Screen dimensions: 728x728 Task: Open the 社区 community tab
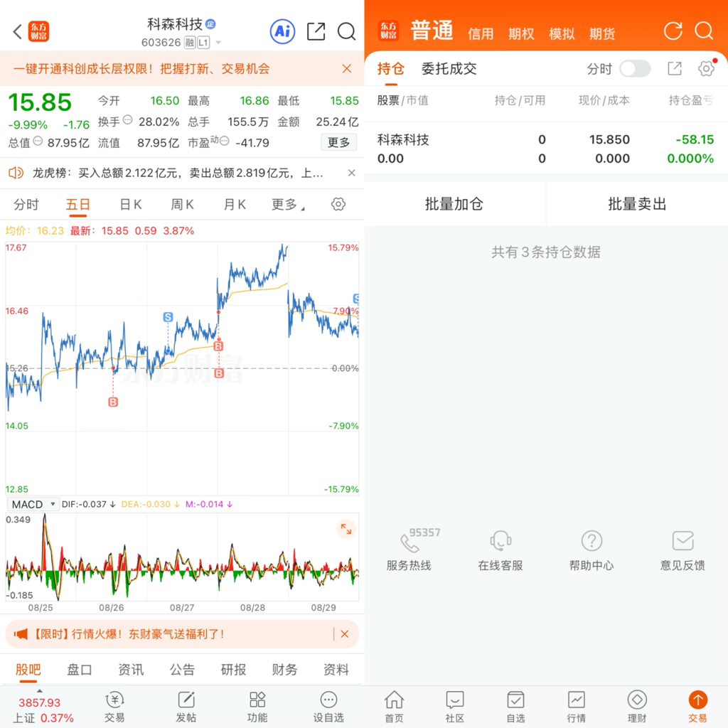[455, 707]
